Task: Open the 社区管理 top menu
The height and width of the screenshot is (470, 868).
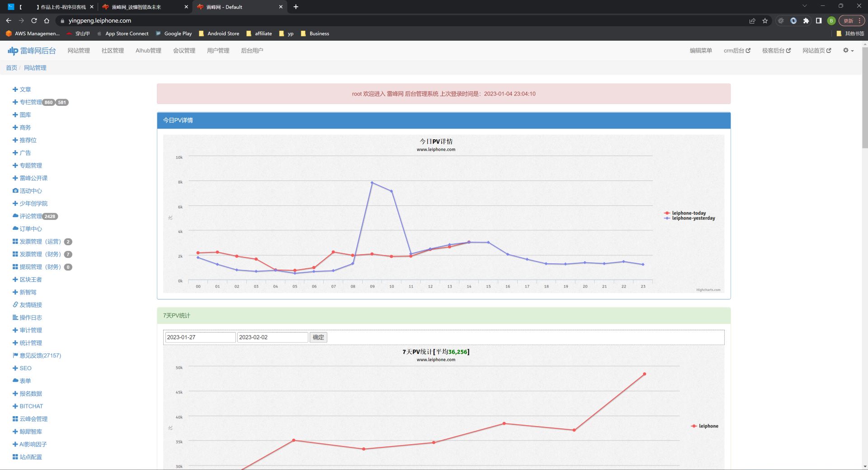Action: coord(113,51)
